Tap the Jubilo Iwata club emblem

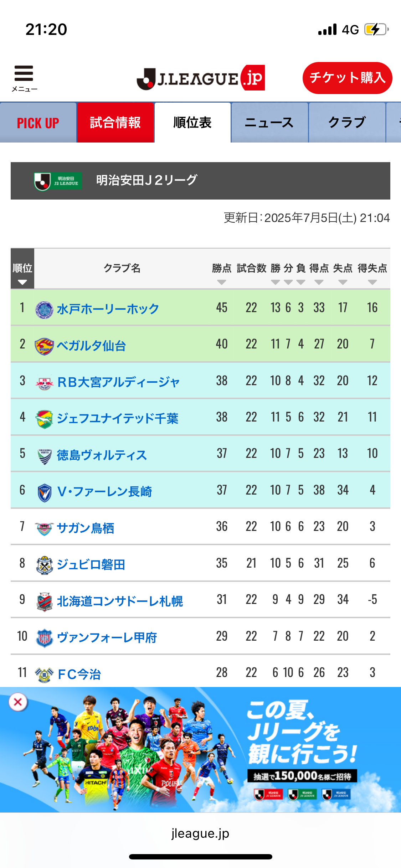(x=44, y=565)
